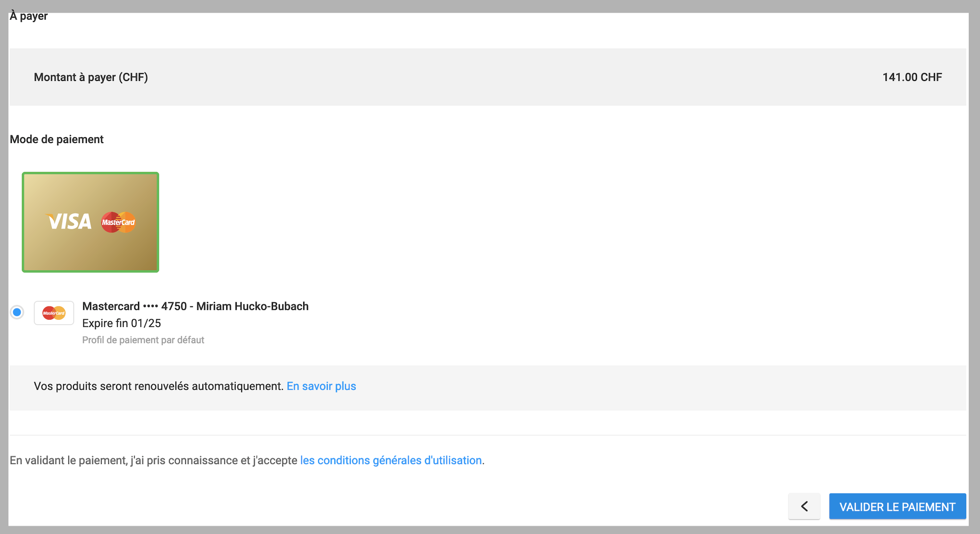Click the Mode de paiement heading
The image size is (980, 534).
click(x=56, y=139)
